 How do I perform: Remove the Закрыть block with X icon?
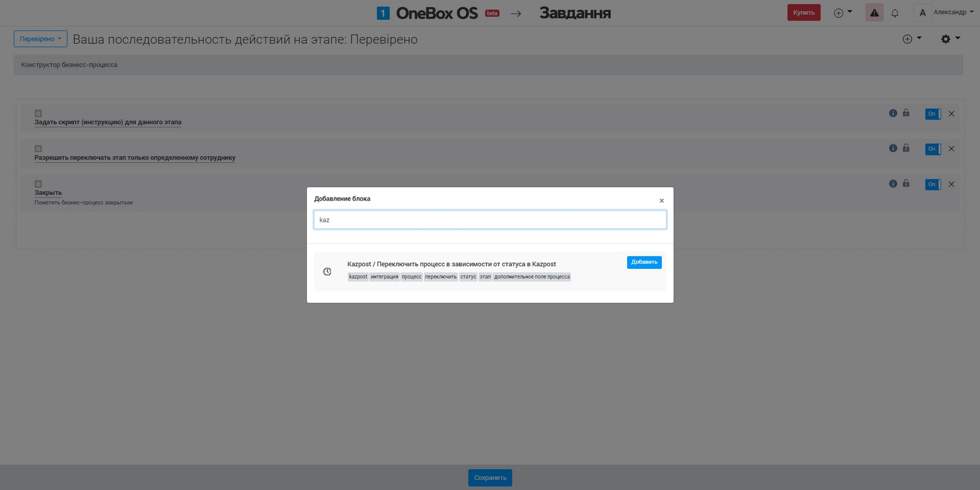[951, 184]
